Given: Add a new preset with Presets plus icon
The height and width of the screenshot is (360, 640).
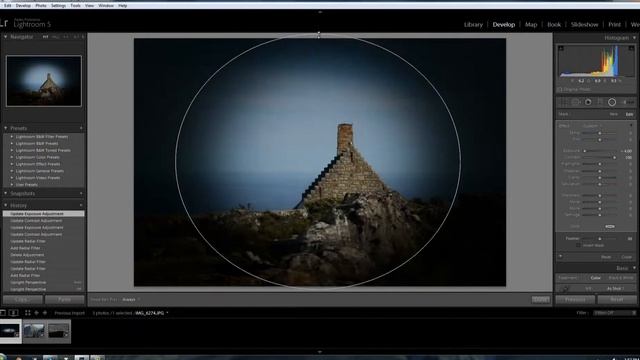Looking at the screenshot, I should click(x=81, y=128).
